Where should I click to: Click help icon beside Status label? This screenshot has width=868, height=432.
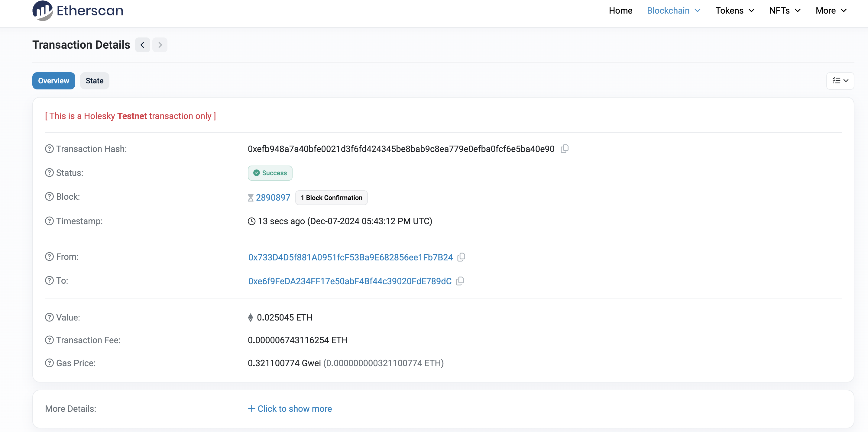(49, 173)
